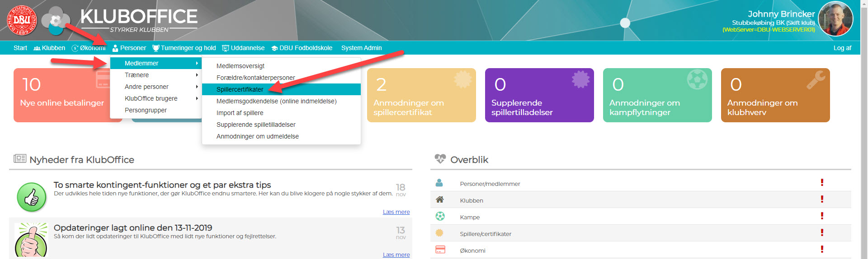
Task: Click the cartoon thumbs-up update icon
Action: (x=31, y=240)
